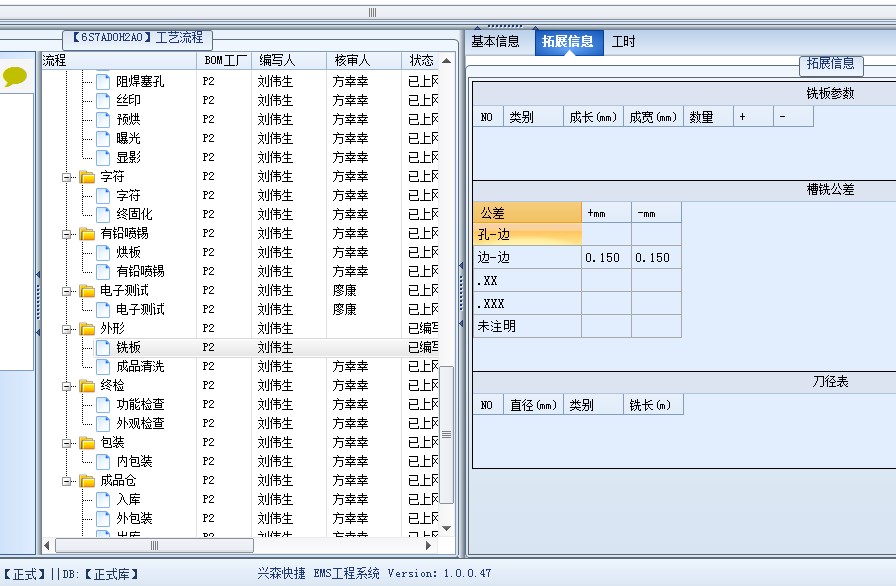Select the 显影 document icon
This screenshot has height=586, width=896.
[103, 157]
